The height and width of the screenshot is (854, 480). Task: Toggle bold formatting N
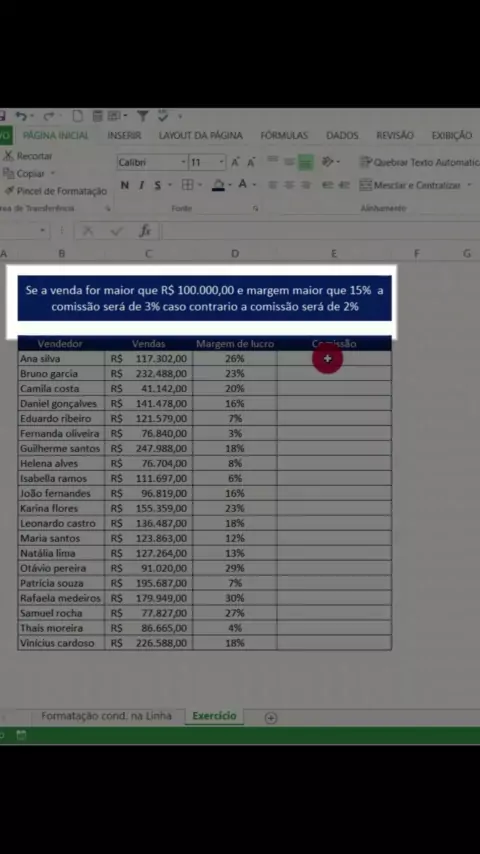[125, 185]
